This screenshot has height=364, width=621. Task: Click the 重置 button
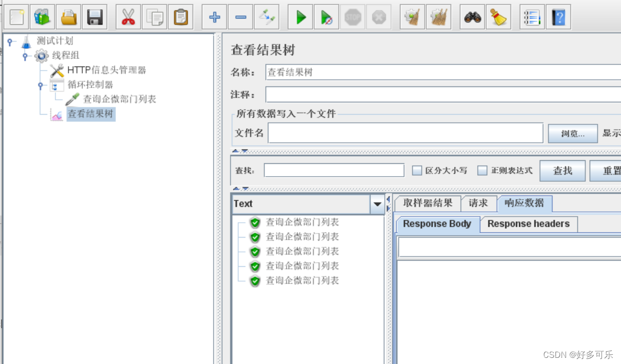[x=606, y=170]
